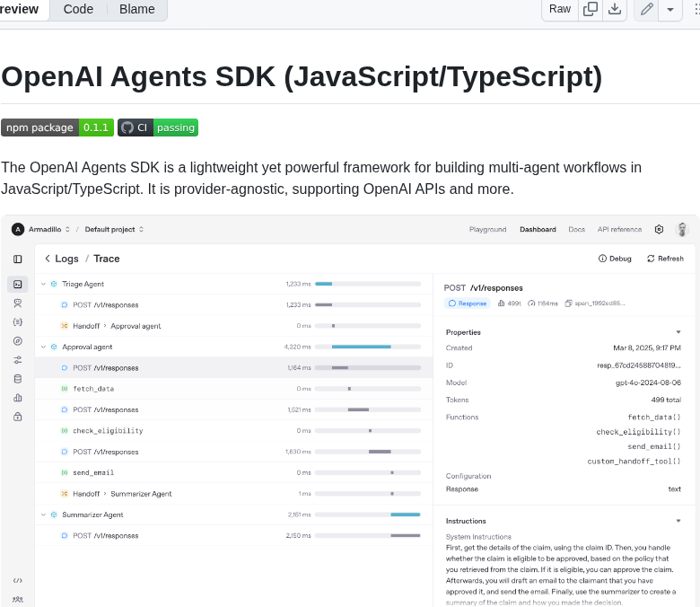700x607 pixels.
Task: Click the gpt-4o-2024-08-06 model value
Action: point(648,383)
